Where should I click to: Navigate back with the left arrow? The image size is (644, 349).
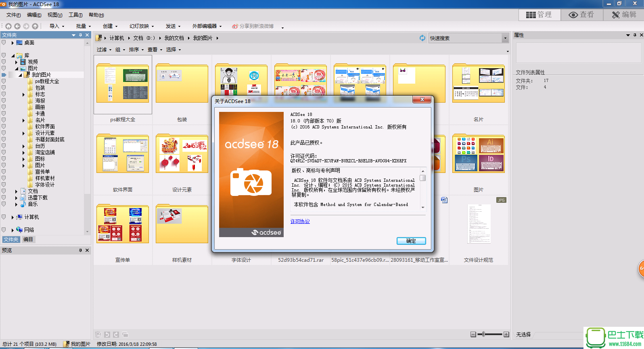point(17,26)
